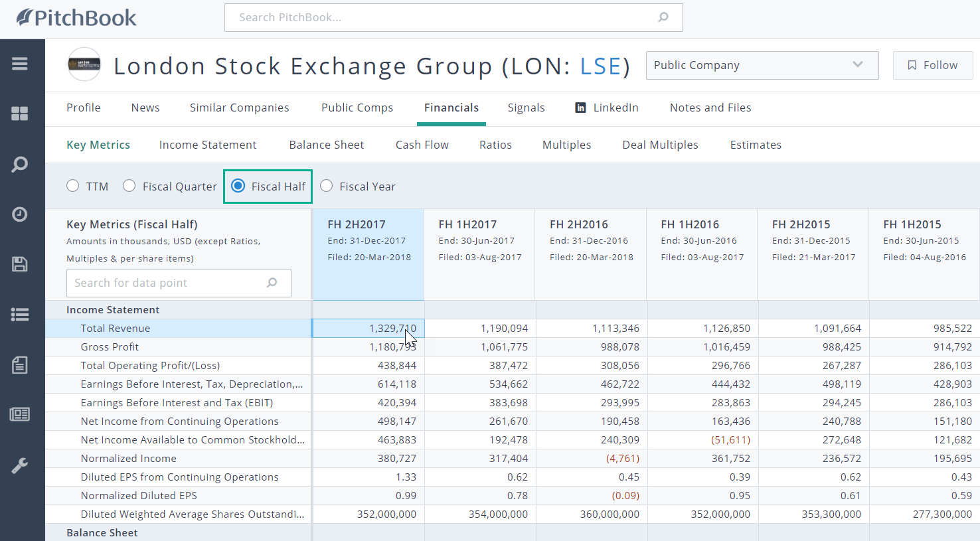Focus the Search PitchBook input field

point(453,17)
